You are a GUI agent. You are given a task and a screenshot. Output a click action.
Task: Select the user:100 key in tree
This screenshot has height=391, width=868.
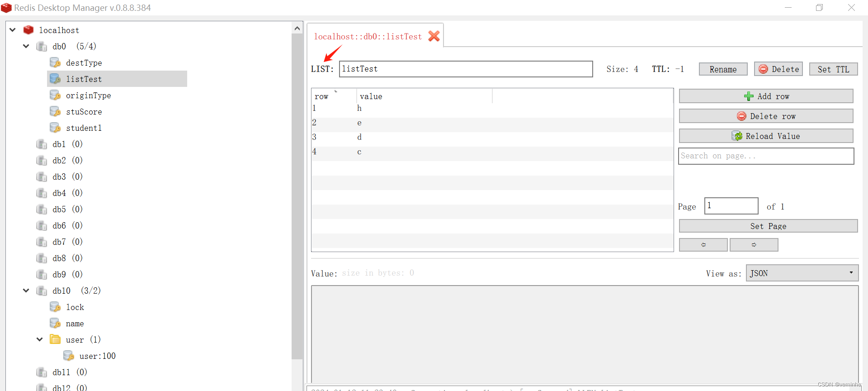pos(97,356)
